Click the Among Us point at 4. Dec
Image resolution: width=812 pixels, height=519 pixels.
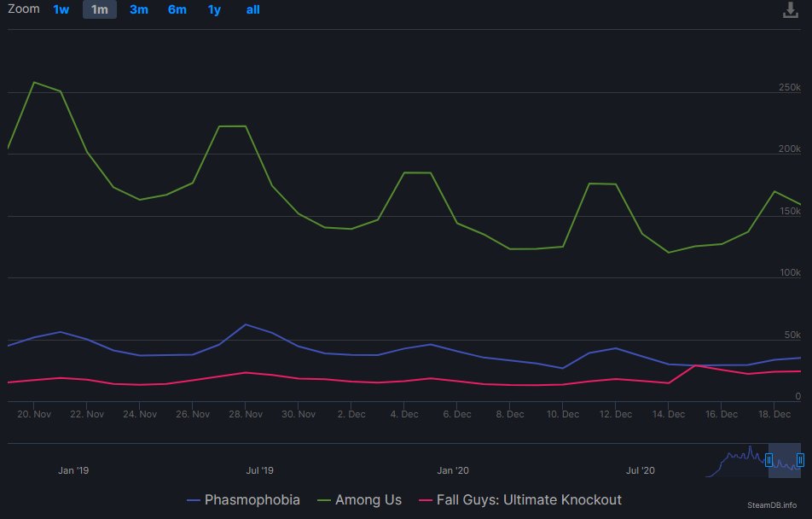(x=404, y=172)
